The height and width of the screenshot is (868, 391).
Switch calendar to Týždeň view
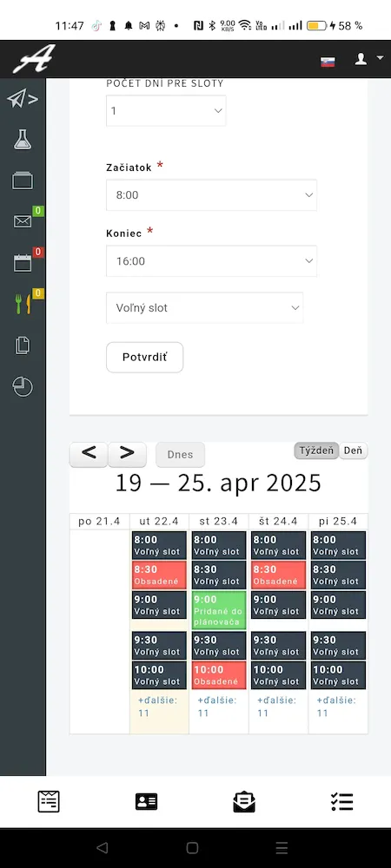316,450
